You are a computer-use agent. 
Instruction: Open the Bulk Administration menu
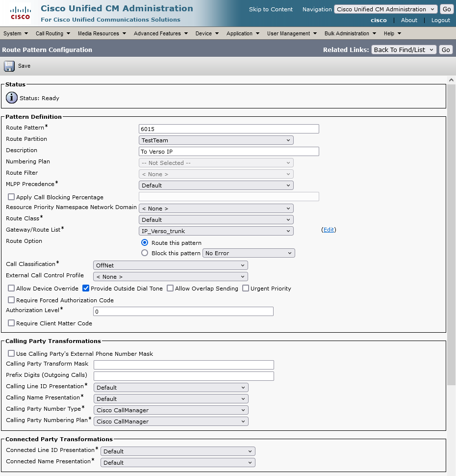point(350,33)
